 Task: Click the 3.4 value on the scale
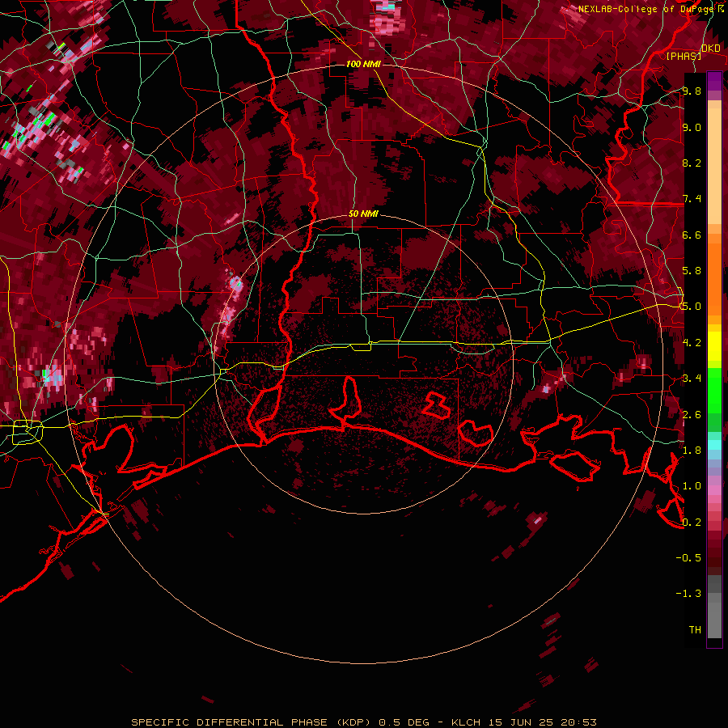click(692, 379)
